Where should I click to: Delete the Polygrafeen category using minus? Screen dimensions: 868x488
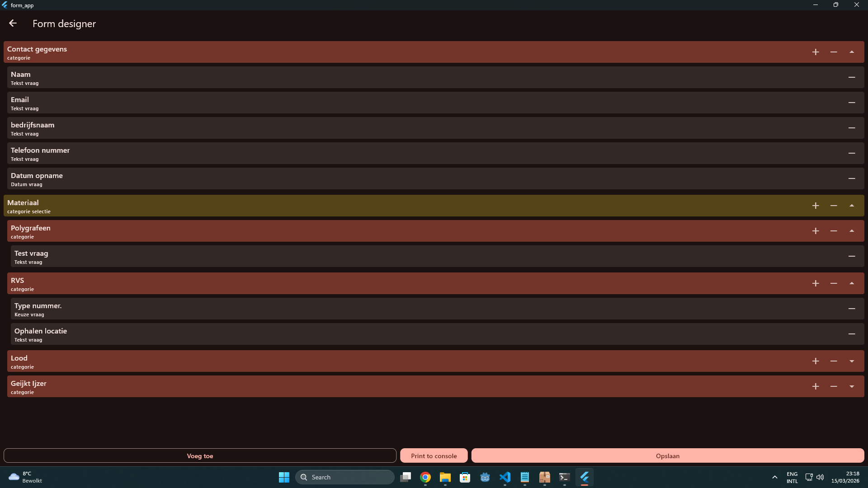(x=834, y=231)
